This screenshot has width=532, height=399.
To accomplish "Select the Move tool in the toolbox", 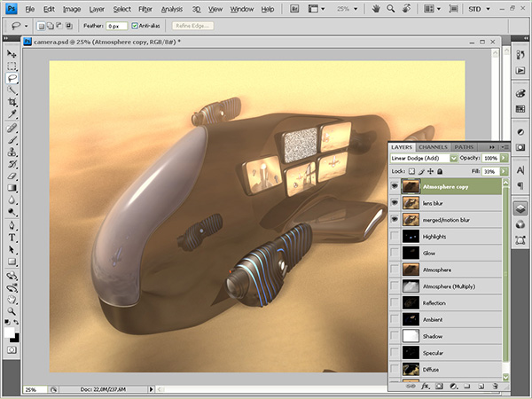I will 12,54.
